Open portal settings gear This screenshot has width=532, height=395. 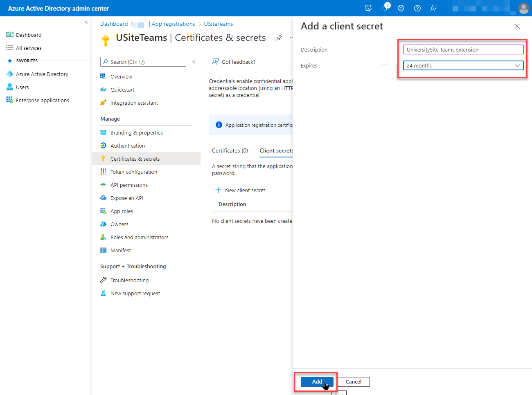401,8
